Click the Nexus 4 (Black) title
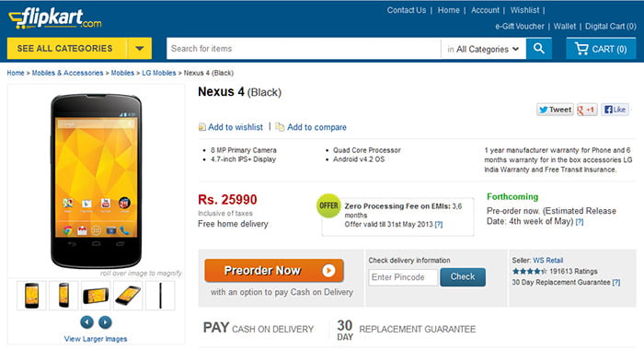644x351 pixels. (x=240, y=92)
